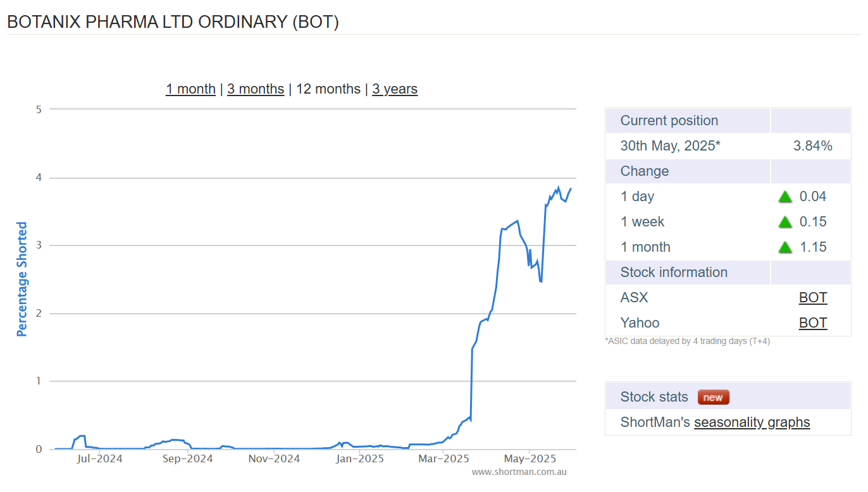Switch chart to 3 years range
Screen dimensions: 868x492
click(395, 89)
